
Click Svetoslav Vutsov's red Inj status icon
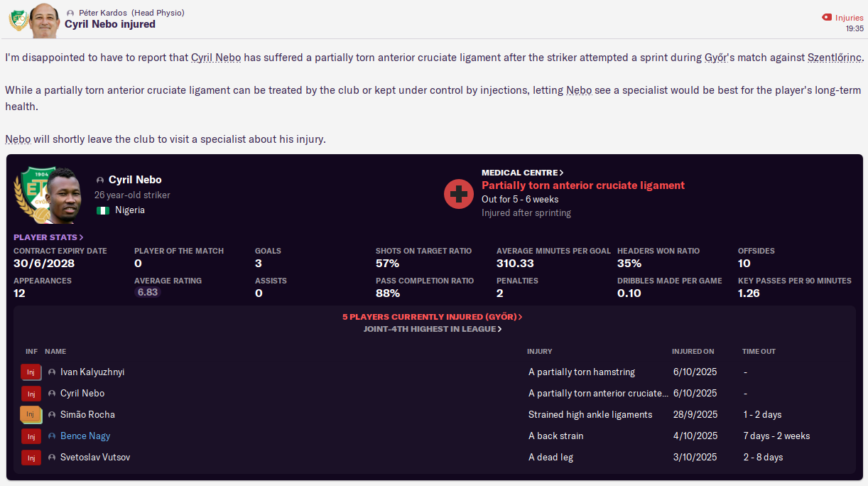(x=31, y=458)
